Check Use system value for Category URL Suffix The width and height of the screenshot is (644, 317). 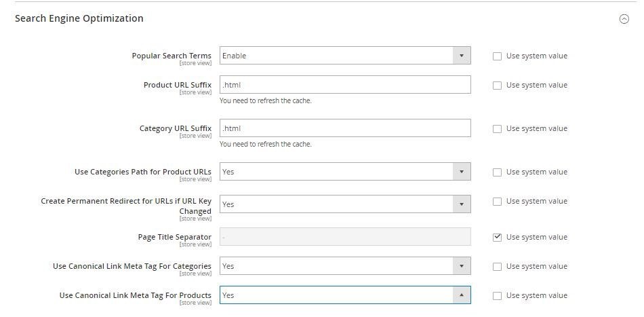tap(497, 129)
